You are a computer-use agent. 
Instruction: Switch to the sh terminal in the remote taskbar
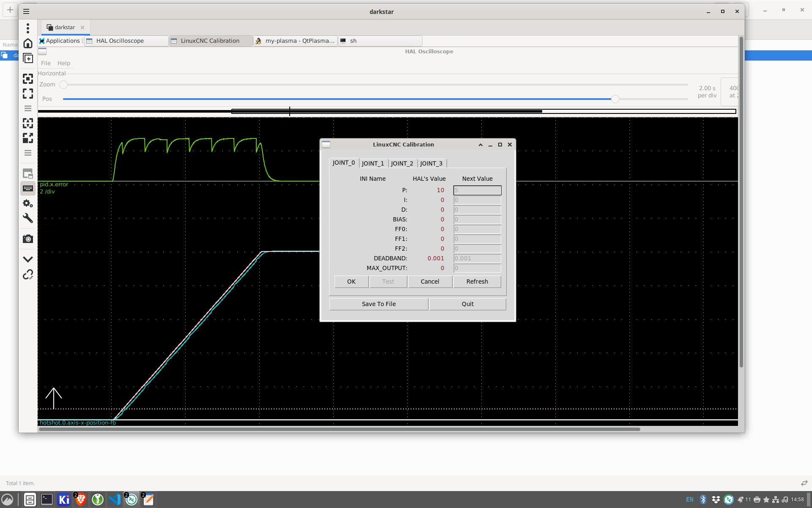[380, 41]
